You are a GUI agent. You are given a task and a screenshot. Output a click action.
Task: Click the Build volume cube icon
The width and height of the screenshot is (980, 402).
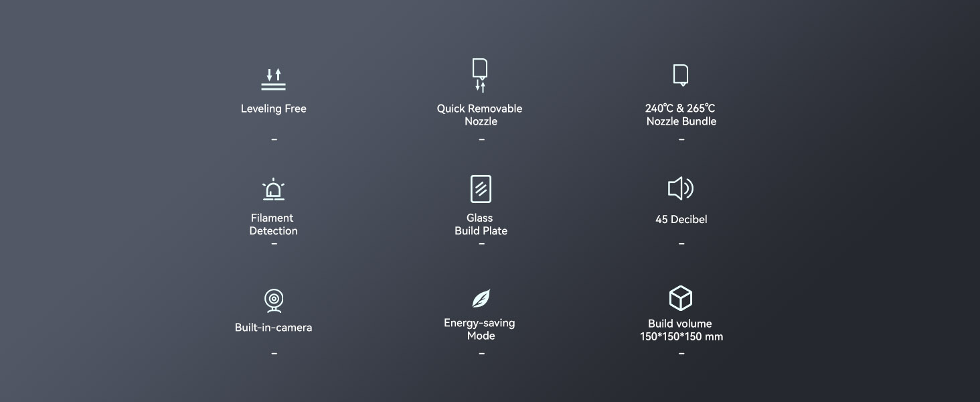click(x=681, y=298)
